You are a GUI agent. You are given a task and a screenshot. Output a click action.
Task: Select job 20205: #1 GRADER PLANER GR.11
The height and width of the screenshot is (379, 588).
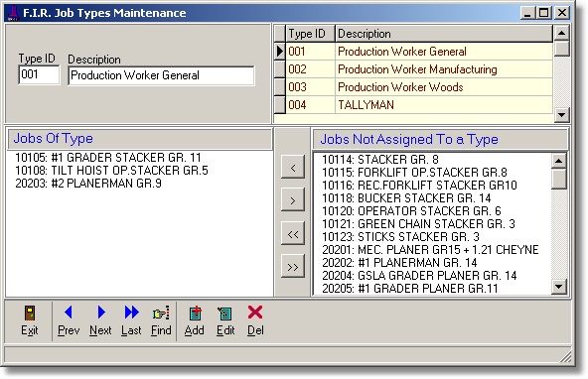[410, 289]
